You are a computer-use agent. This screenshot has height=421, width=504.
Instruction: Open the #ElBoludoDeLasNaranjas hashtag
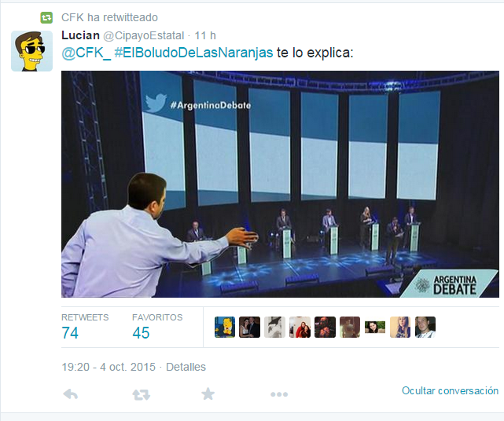[x=193, y=53]
